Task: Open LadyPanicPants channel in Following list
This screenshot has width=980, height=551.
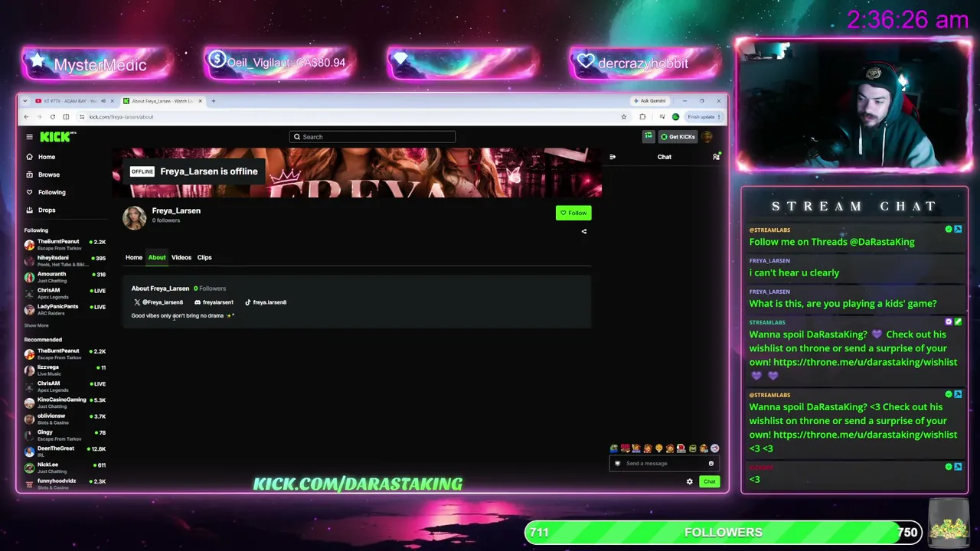Action: tap(65, 309)
